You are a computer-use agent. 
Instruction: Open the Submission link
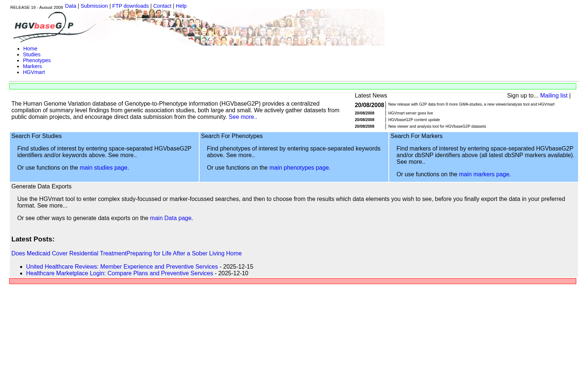click(x=94, y=6)
